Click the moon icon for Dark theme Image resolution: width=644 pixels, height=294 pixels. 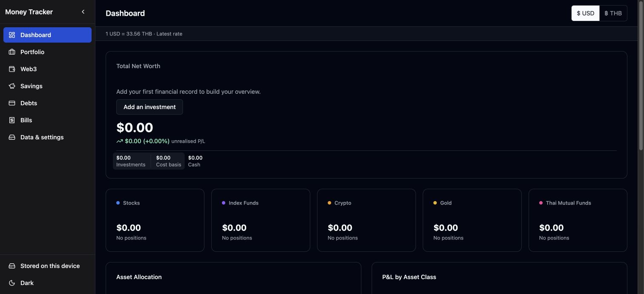click(12, 283)
